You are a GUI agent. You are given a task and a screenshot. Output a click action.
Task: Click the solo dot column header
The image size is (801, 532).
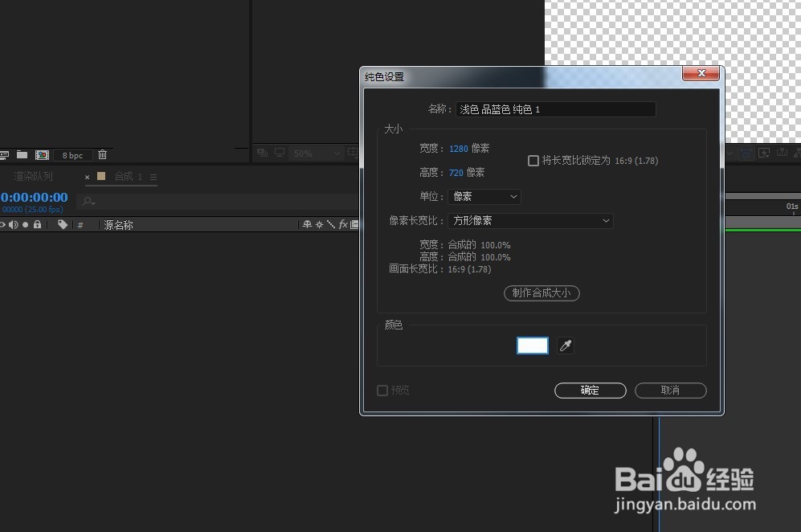pyautogui.click(x=25, y=225)
